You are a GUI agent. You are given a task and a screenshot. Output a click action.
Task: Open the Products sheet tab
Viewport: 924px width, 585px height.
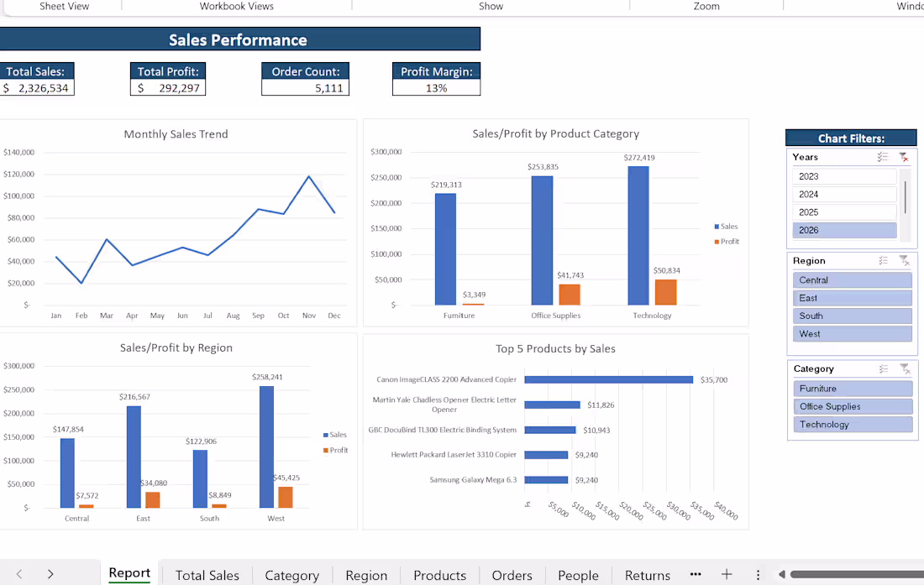(439, 575)
